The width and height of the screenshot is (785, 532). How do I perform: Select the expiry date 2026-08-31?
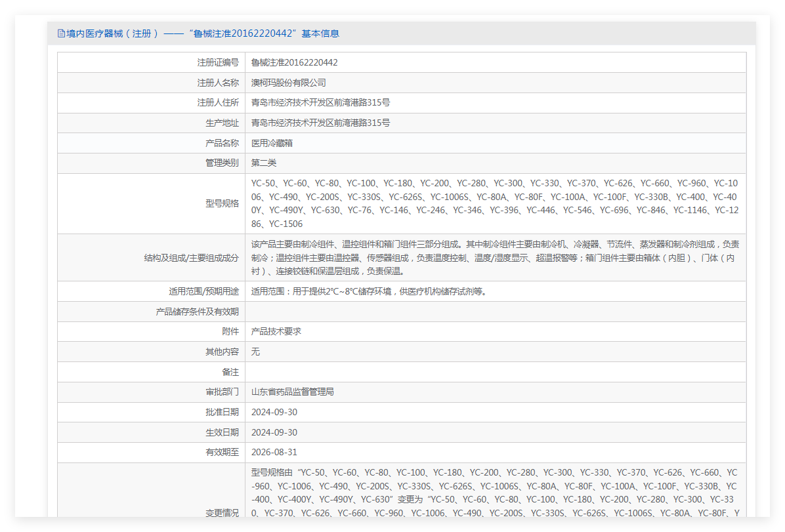(274, 453)
